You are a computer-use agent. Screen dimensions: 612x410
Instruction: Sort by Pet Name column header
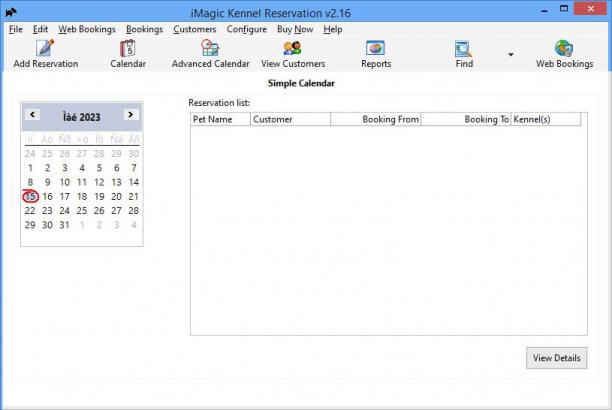[x=220, y=119]
